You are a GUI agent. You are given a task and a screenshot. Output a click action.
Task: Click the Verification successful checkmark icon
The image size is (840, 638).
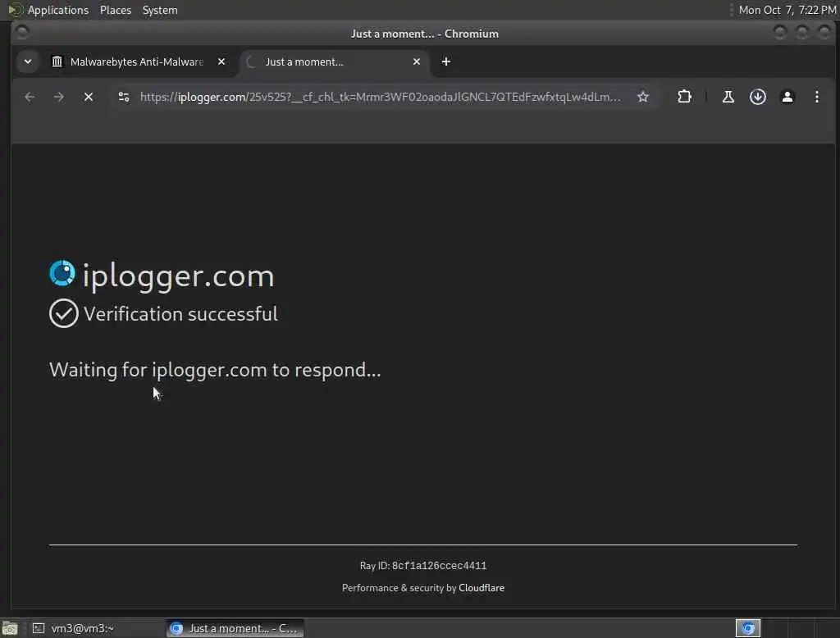pos(64,313)
